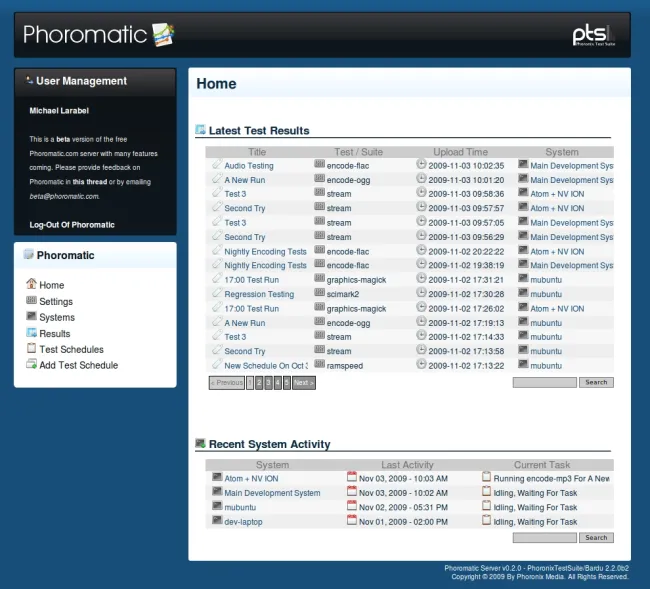The image size is (650, 589).
Task: Select Settings in Phoromatic menu
Action: (56, 302)
